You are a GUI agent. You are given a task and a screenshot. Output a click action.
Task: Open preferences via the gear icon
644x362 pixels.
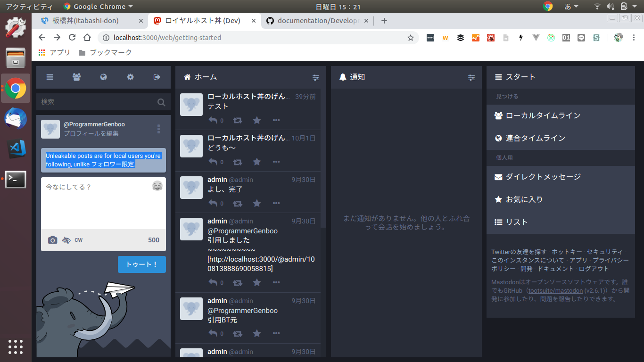click(131, 77)
